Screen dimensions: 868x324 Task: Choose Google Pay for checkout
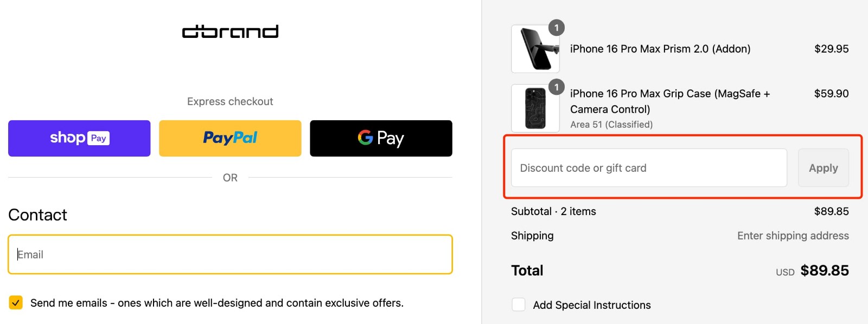pos(380,138)
